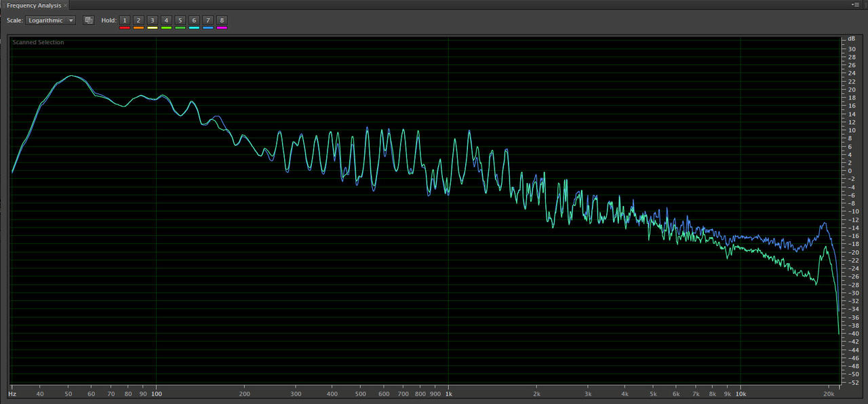Toggle Hold button 1
Image resolution: width=868 pixels, height=404 pixels.
pyautogui.click(x=124, y=20)
